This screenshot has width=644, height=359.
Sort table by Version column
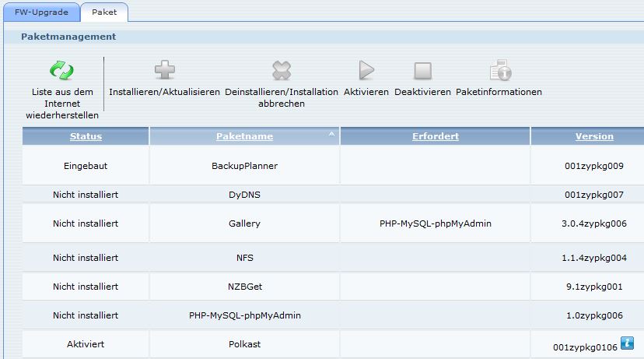pos(594,136)
